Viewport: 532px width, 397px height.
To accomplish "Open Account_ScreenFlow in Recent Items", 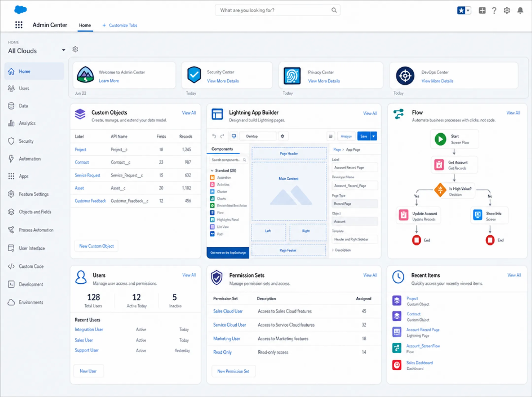I will [x=423, y=346].
